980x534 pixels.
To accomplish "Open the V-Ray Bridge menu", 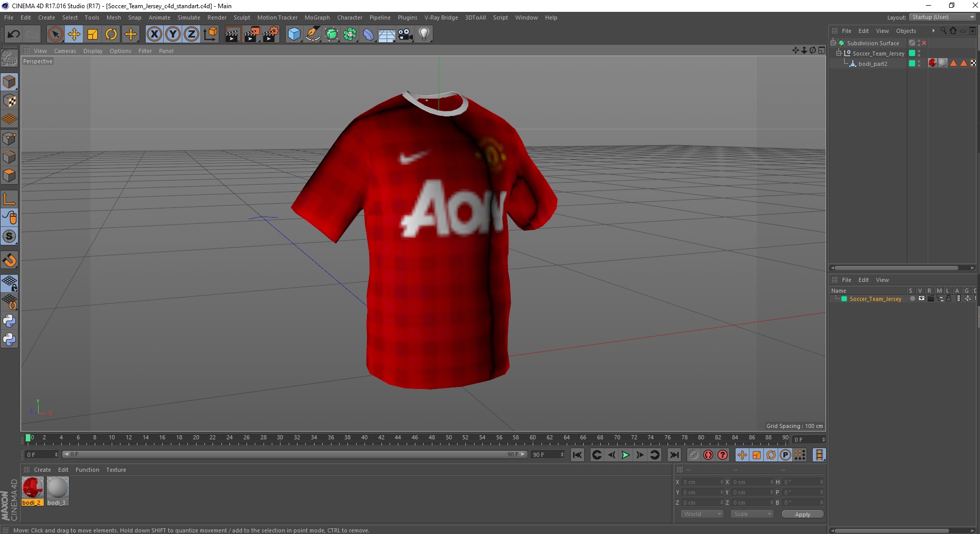I will coord(441,17).
